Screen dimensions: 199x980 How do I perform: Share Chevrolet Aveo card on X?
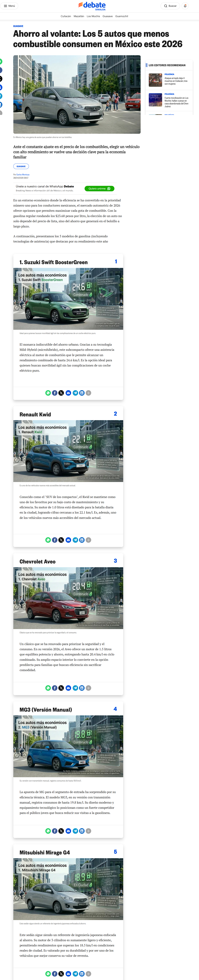(61, 688)
